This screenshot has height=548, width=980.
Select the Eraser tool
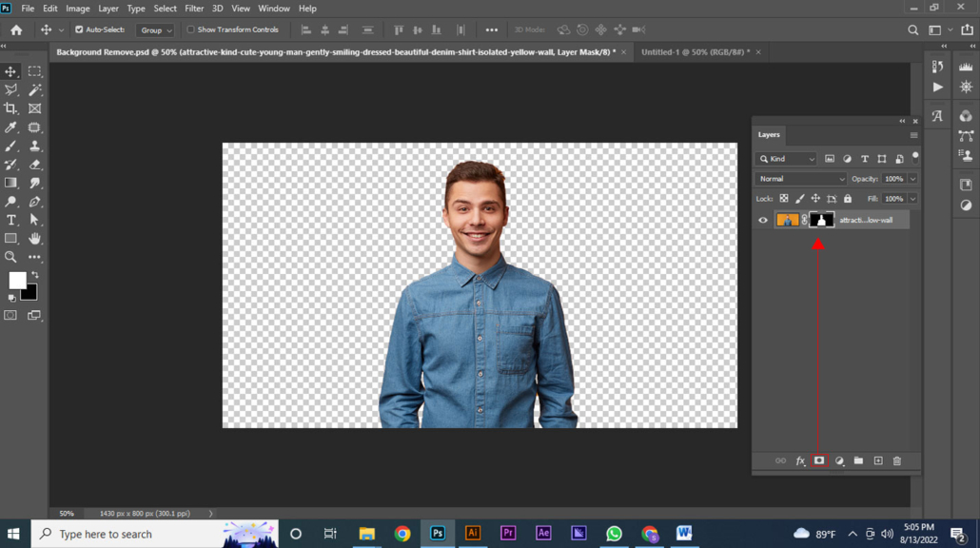tap(35, 165)
